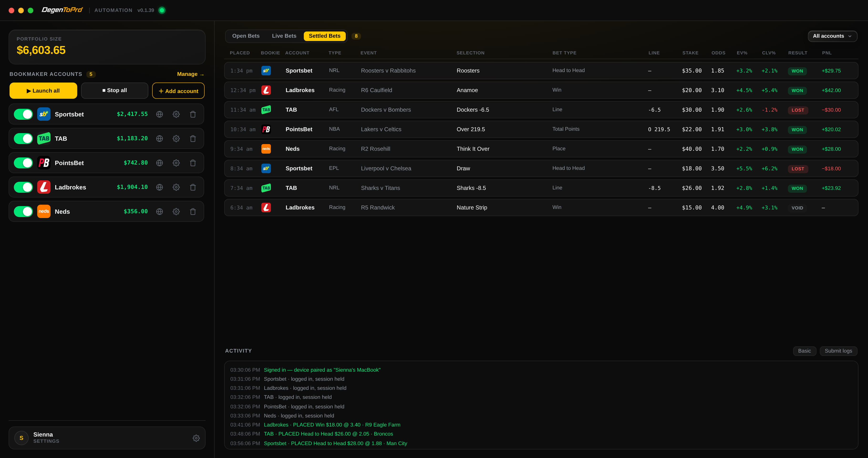Image resolution: width=868 pixels, height=458 pixels.
Task: Click the Add account button
Action: click(x=178, y=91)
